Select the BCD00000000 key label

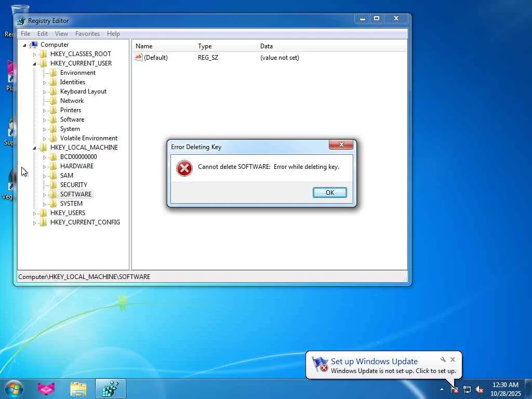tap(78, 157)
